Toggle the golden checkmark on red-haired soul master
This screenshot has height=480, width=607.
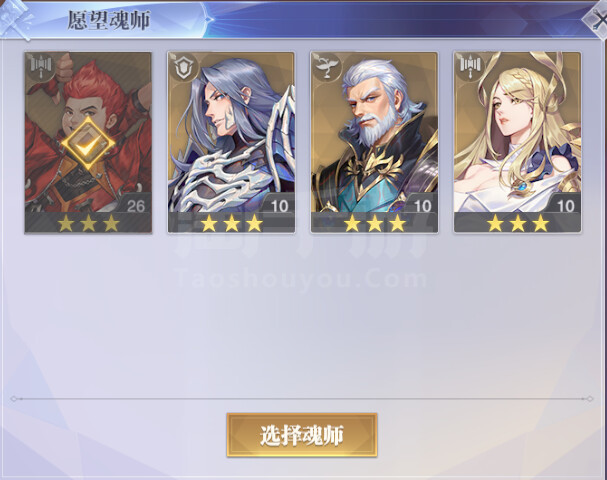click(x=88, y=144)
